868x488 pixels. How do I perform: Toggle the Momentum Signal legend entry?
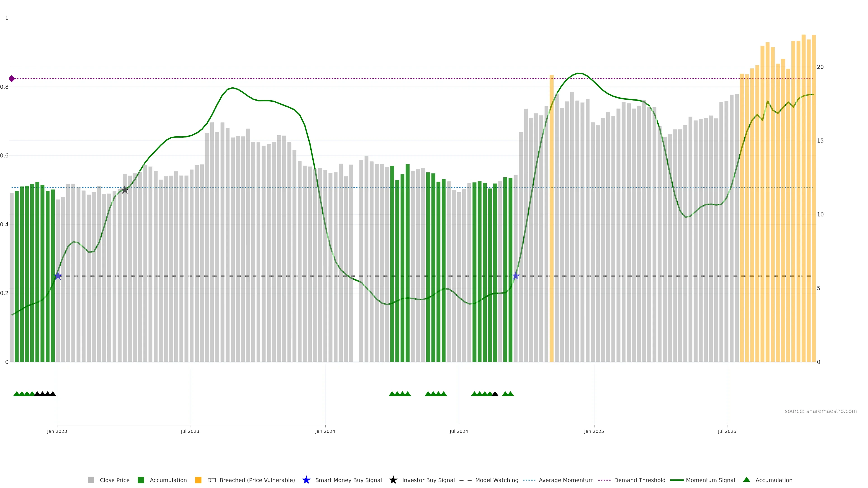click(x=710, y=480)
